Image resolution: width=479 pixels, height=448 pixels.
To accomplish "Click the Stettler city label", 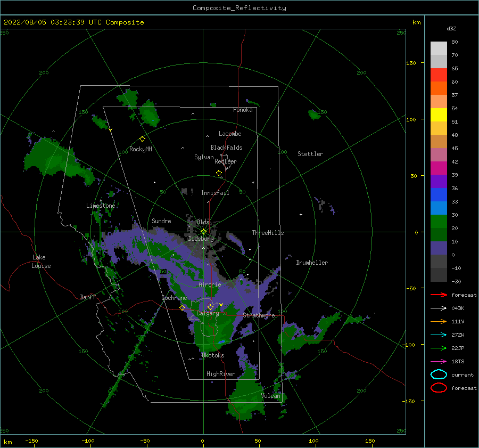I will tap(310, 154).
